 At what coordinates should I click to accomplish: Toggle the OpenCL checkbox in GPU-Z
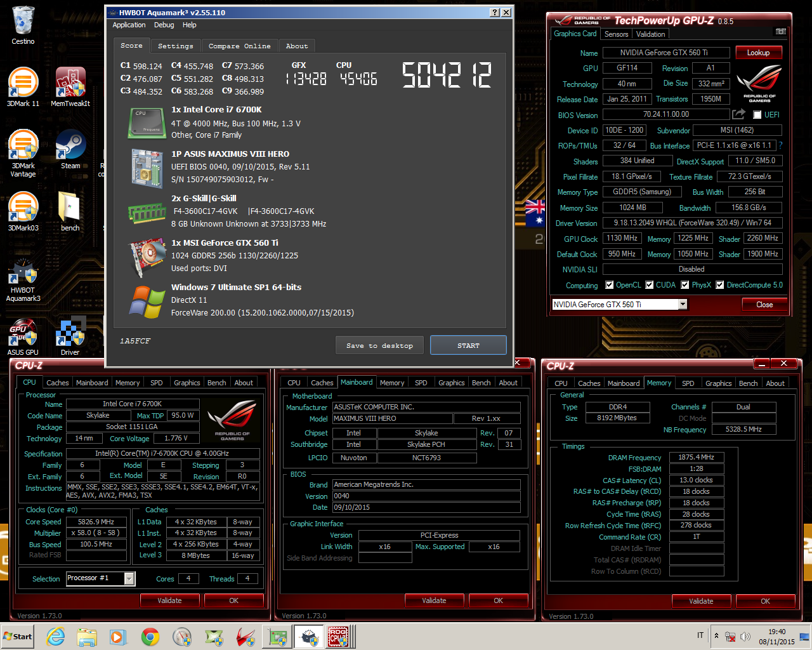[609, 285]
